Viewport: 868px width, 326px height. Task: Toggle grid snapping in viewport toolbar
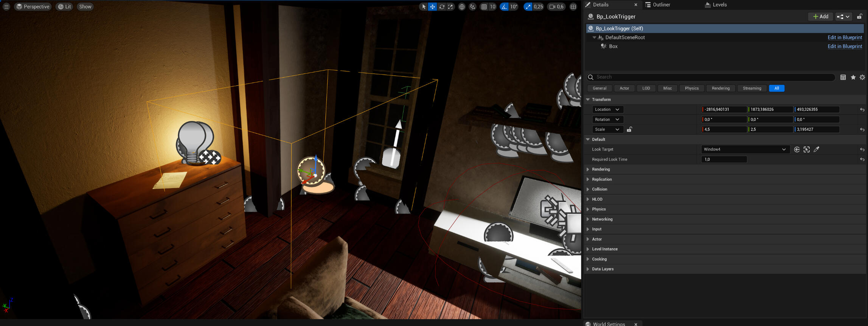[484, 7]
